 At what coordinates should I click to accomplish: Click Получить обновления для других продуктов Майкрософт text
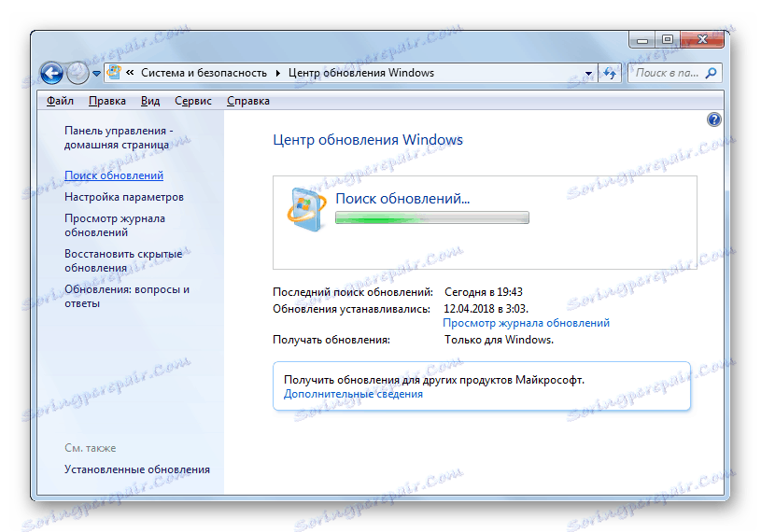(x=434, y=380)
